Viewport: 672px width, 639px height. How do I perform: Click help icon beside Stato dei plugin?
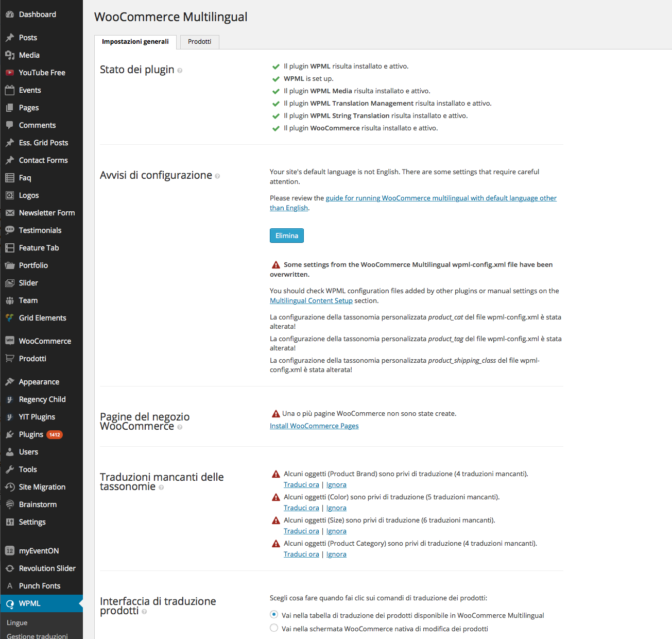click(180, 71)
